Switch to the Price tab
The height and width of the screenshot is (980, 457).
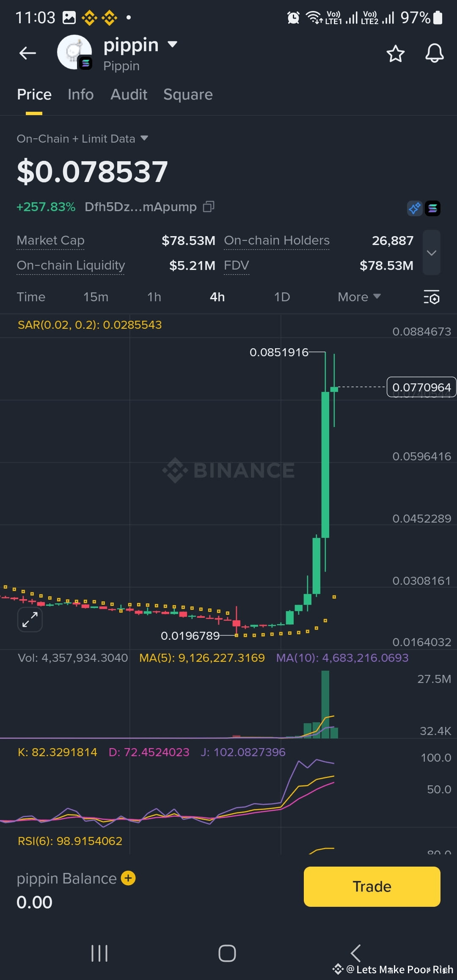tap(34, 94)
